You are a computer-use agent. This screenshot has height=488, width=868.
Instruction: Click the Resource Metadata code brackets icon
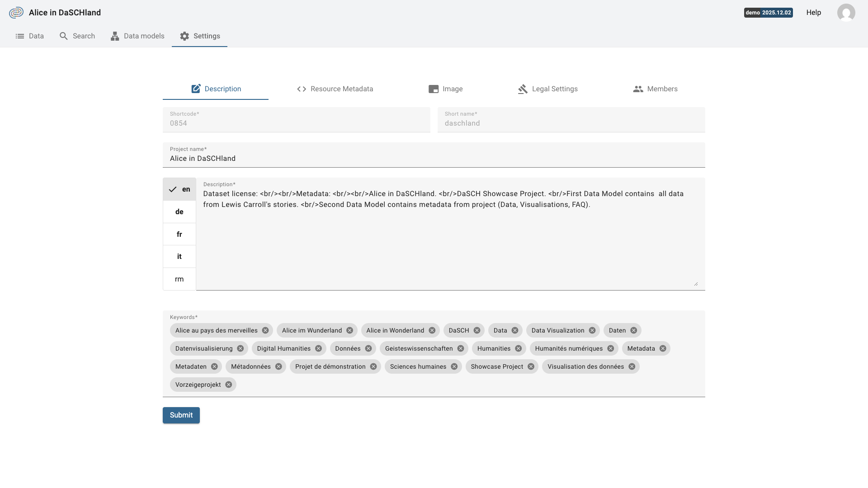[x=301, y=89]
